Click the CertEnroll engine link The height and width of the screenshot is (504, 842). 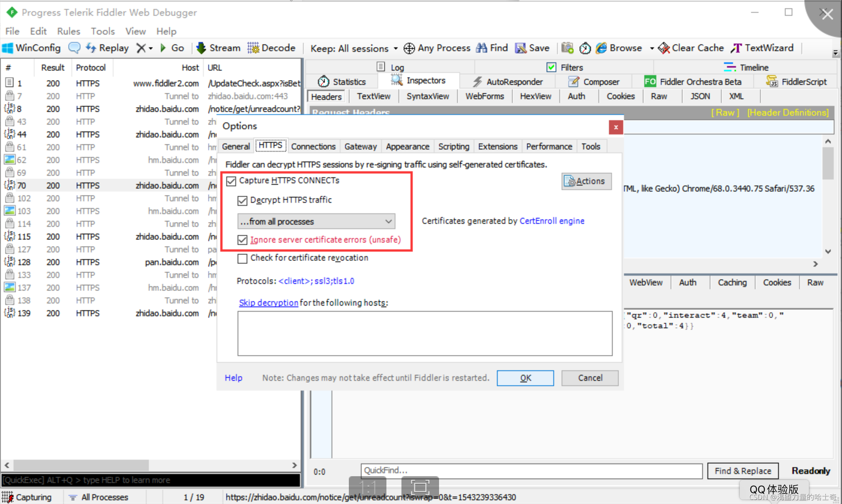pos(552,221)
